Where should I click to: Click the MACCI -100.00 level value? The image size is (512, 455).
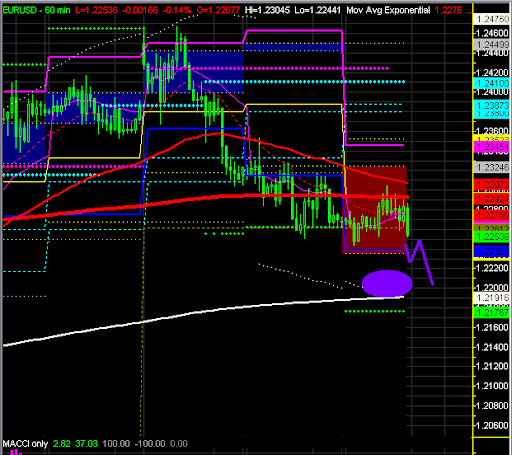tap(150, 444)
